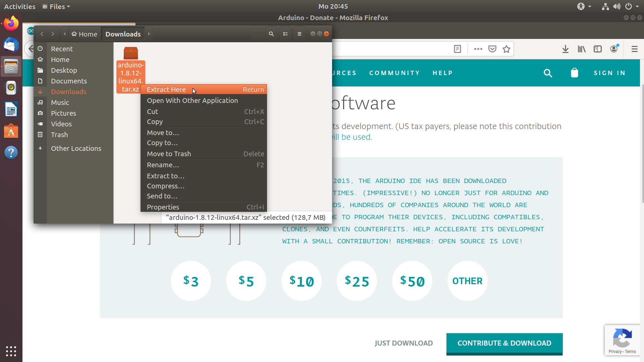Toggle Firefox sidebar icon
This screenshot has width=644, height=362.
(598, 49)
